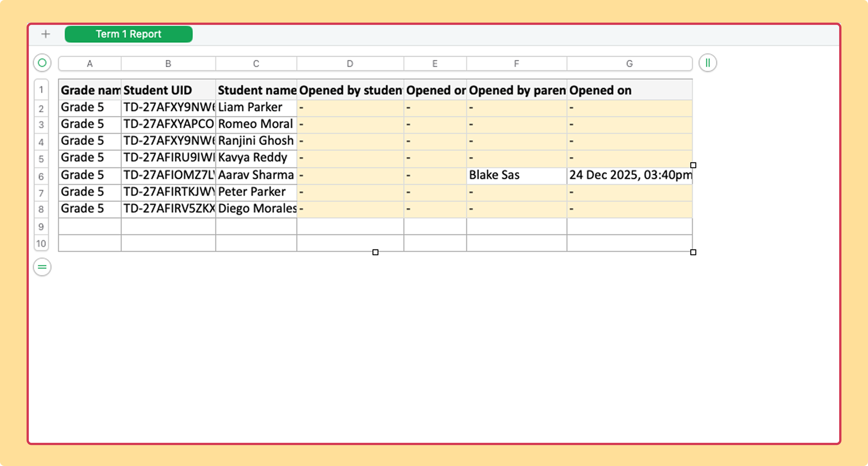The width and height of the screenshot is (868, 466).
Task: Select column D header
Action: click(350, 64)
